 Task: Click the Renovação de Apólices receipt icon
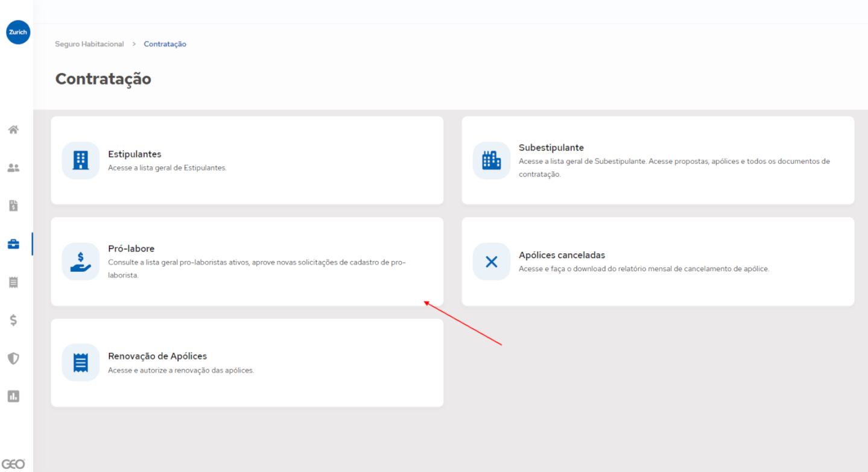point(81,362)
